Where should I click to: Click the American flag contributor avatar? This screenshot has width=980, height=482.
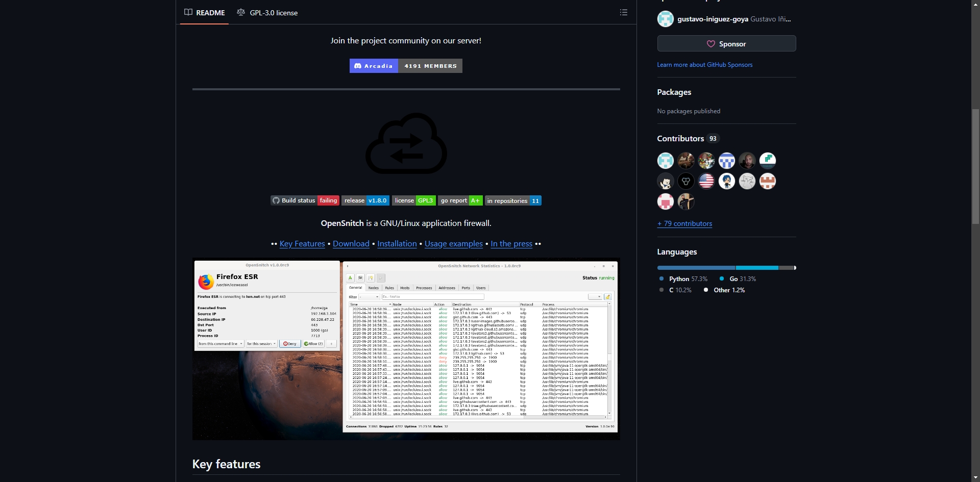(x=706, y=181)
